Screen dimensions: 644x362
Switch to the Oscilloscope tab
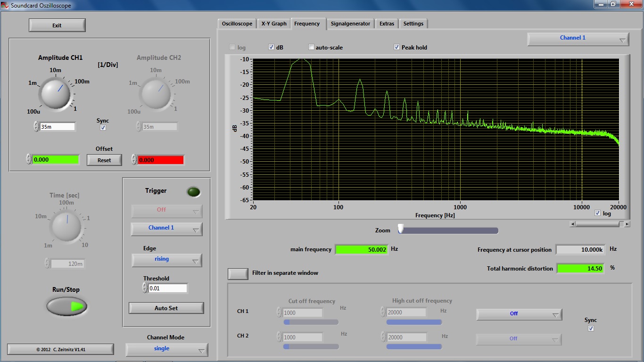coord(237,24)
